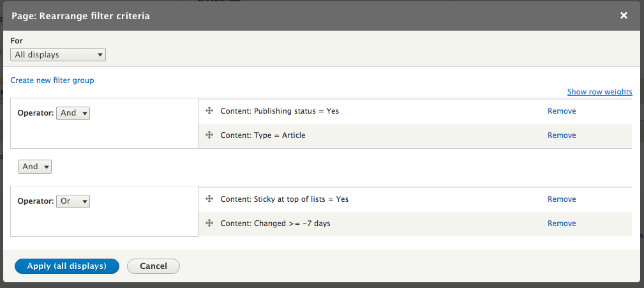The image size is (644, 288).
Task: Remove Sticky at top of lists filter
Action: pos(562,199)
